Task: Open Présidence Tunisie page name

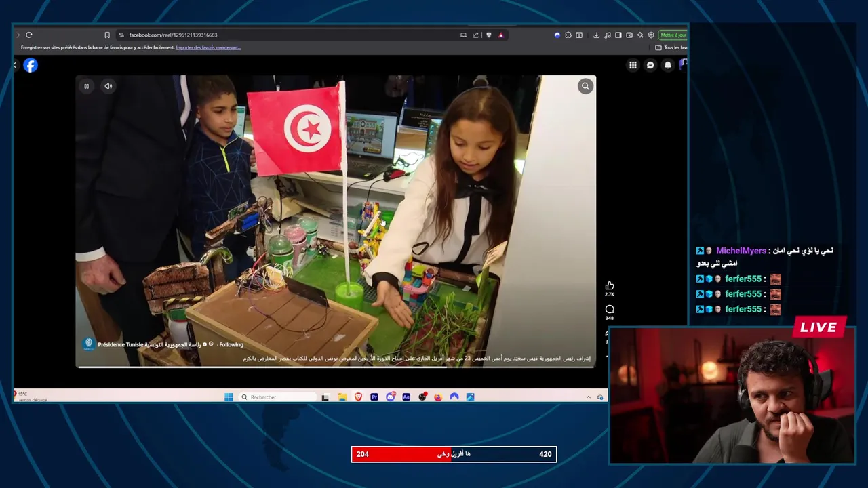Action: (149, 344)
